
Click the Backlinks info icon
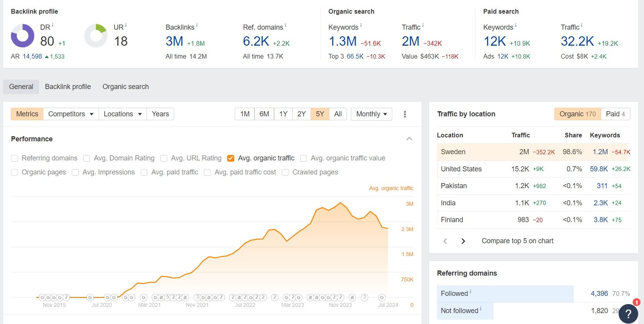197,25
